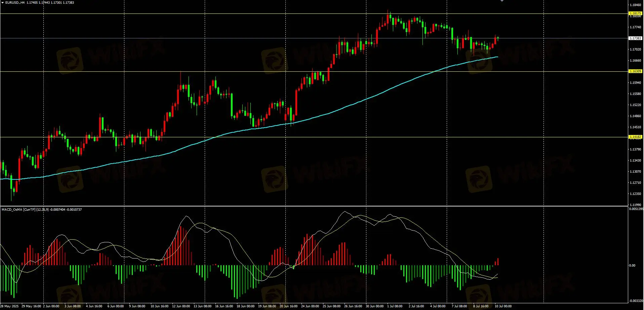This screenshot has width=644, height=310.
Task: Click the EURUSD..H4 chart title
Action: (x=15, y=3)
